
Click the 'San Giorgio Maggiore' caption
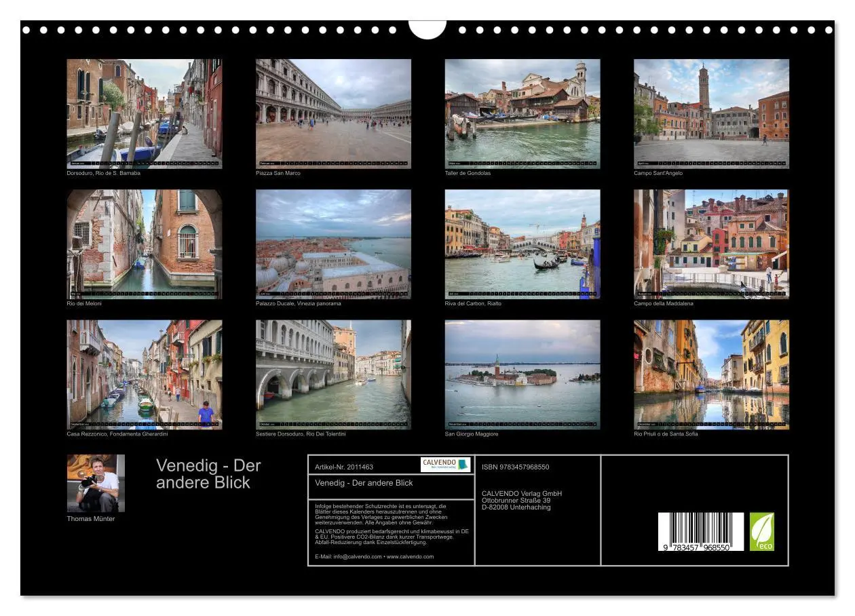pos(472,434)
